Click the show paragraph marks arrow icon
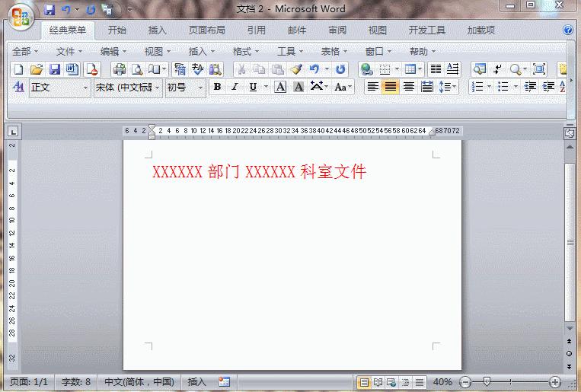 point(497,69)
